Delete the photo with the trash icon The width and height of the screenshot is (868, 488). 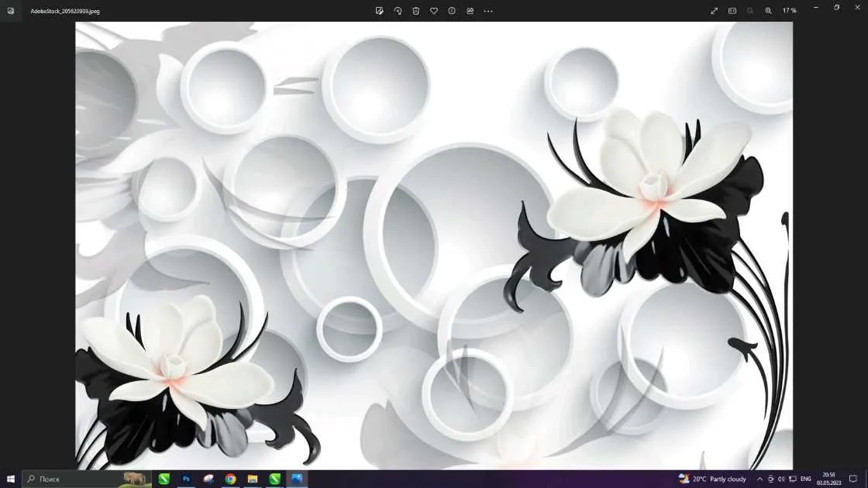coord(415,11)
